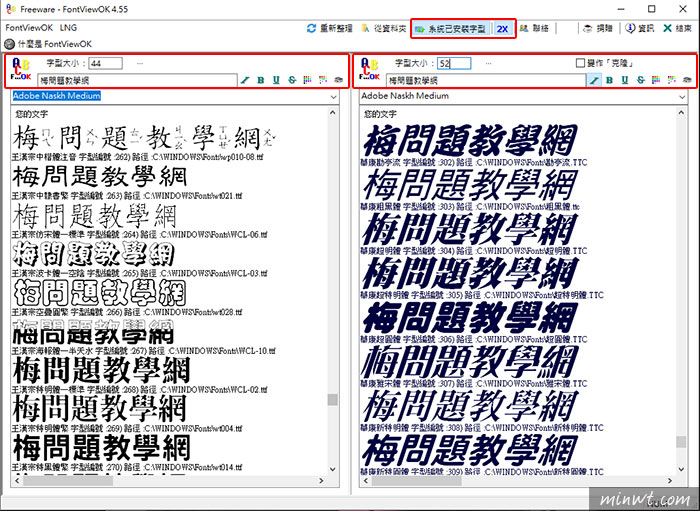Open text color picker in left panel
Screen dimensions: 700x511
click(307, 80)
